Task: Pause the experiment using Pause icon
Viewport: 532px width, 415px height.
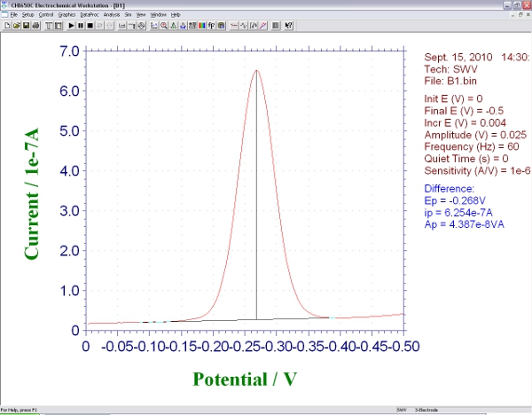Action: coord(81,26)
